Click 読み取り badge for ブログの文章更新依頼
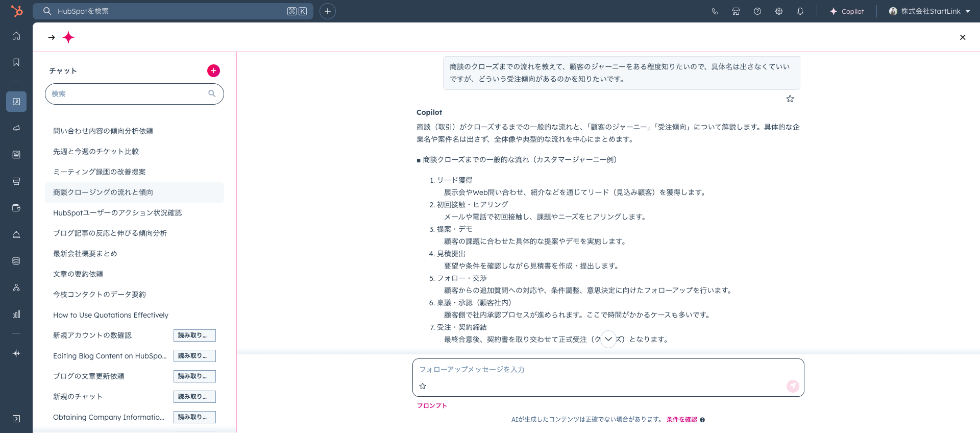 click(194, 376)
